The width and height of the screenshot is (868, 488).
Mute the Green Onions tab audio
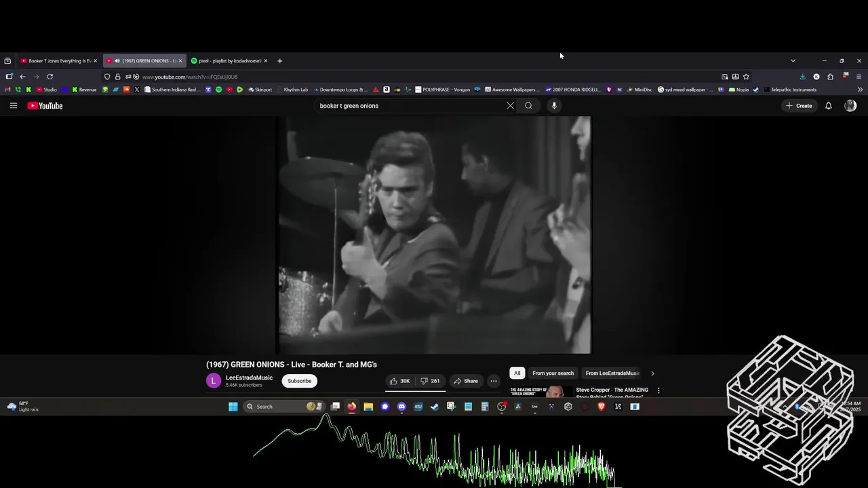pos(117,61)
